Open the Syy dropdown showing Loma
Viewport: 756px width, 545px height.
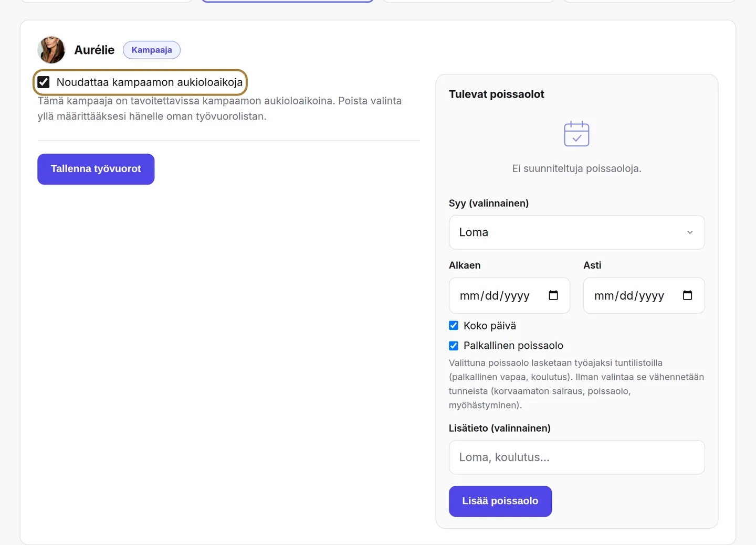click(x=576, y=232)
